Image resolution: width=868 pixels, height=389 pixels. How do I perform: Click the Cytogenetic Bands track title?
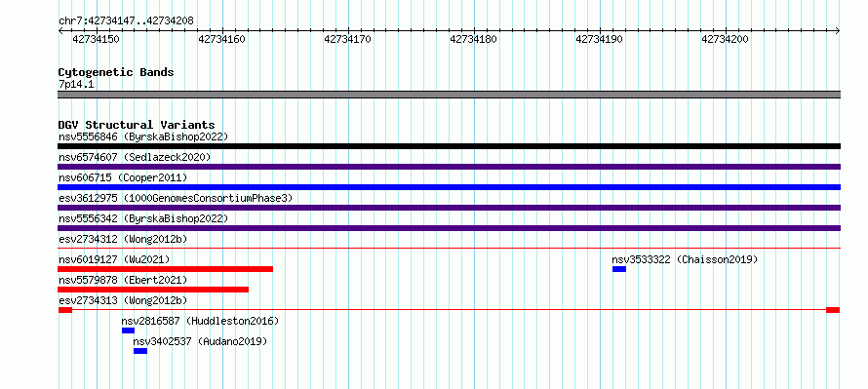[116, 72]
